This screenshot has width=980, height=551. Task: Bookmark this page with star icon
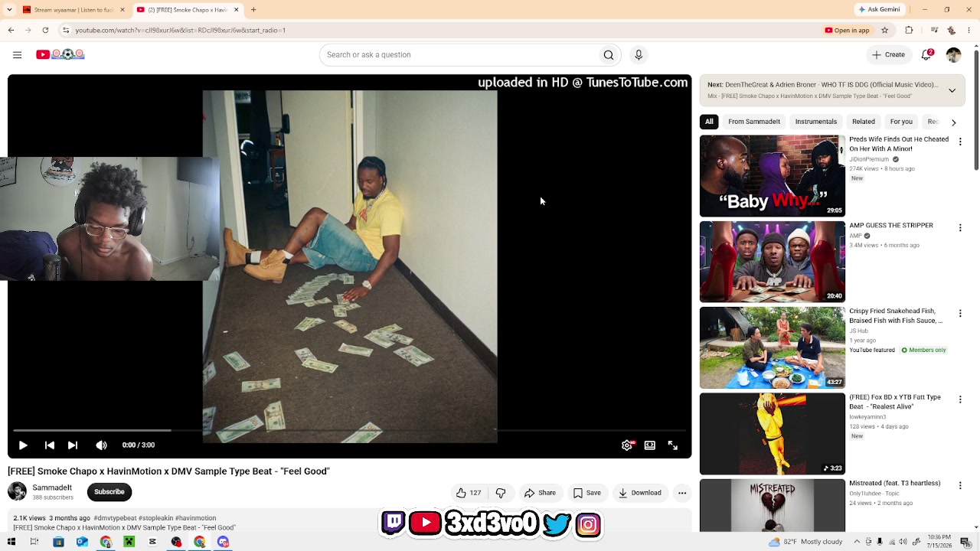[x=885, y=31]
